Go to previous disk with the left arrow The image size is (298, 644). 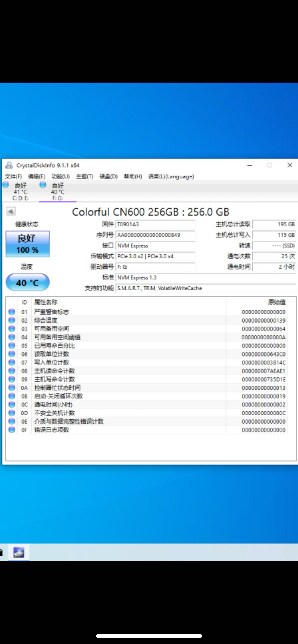point(11,211)
